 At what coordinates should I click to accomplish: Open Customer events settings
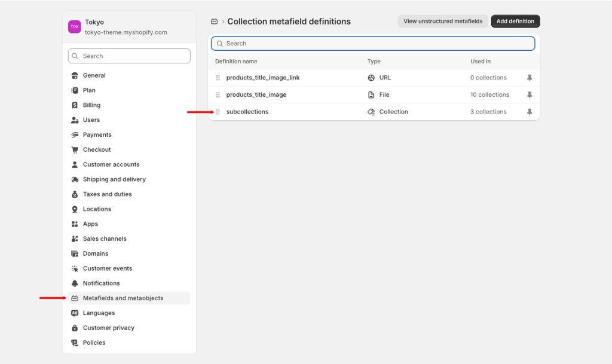click(129, 268)
